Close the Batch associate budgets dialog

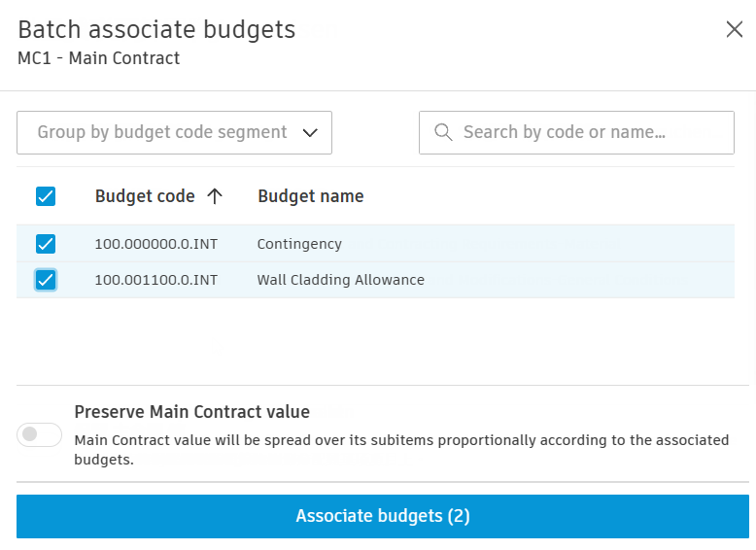734,29
